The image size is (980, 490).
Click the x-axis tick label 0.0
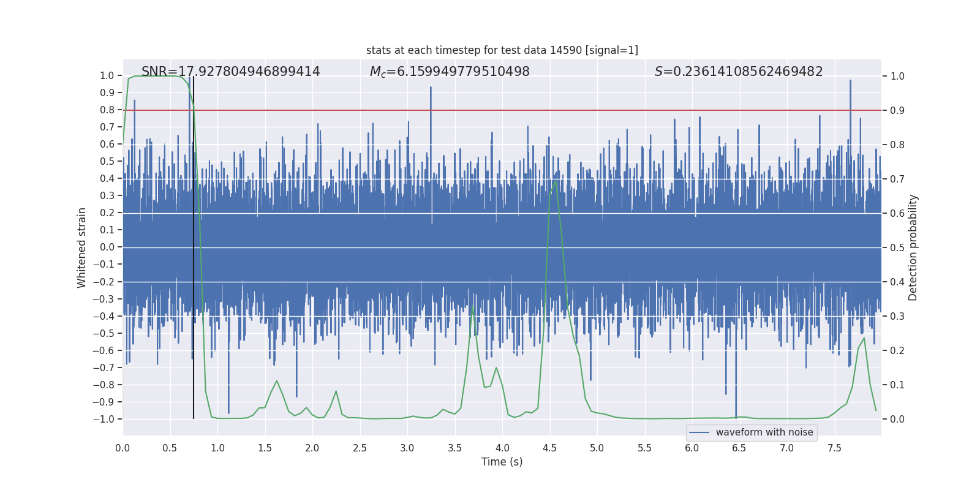click(x=123, y=448)
